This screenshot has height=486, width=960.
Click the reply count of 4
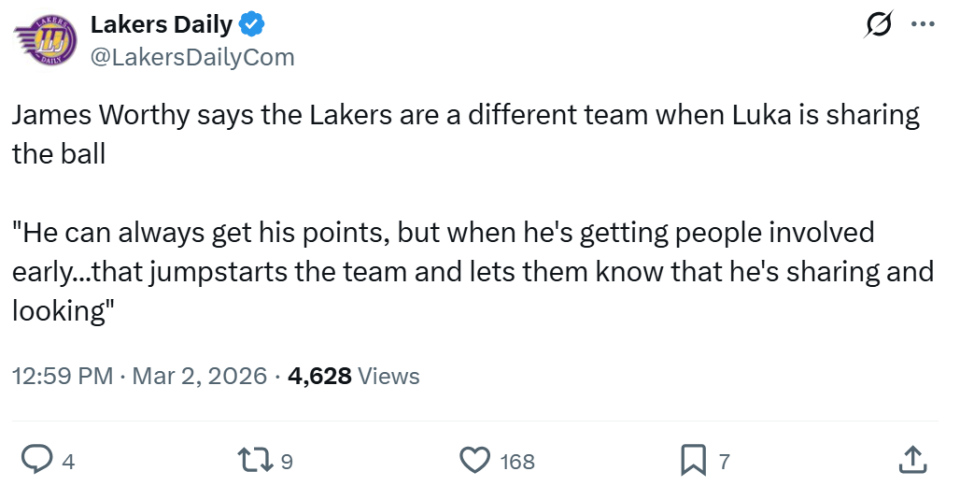point(69,461)
